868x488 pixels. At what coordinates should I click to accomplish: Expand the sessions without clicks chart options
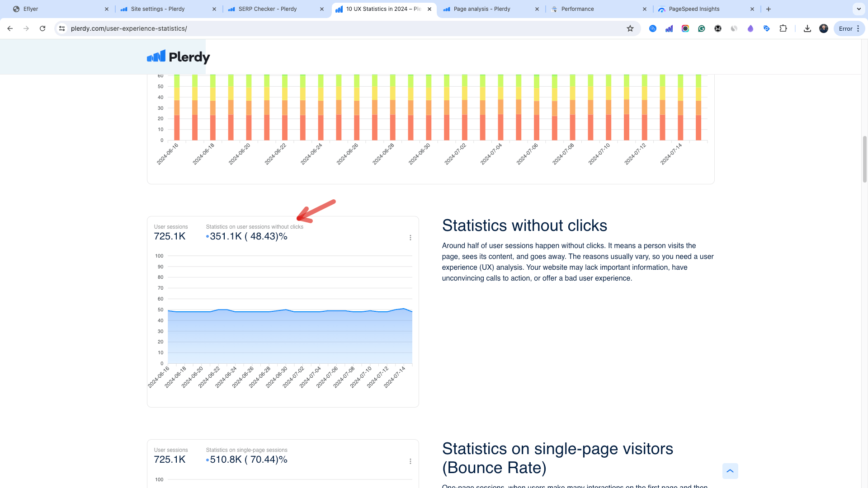click(x=410, y=237)
